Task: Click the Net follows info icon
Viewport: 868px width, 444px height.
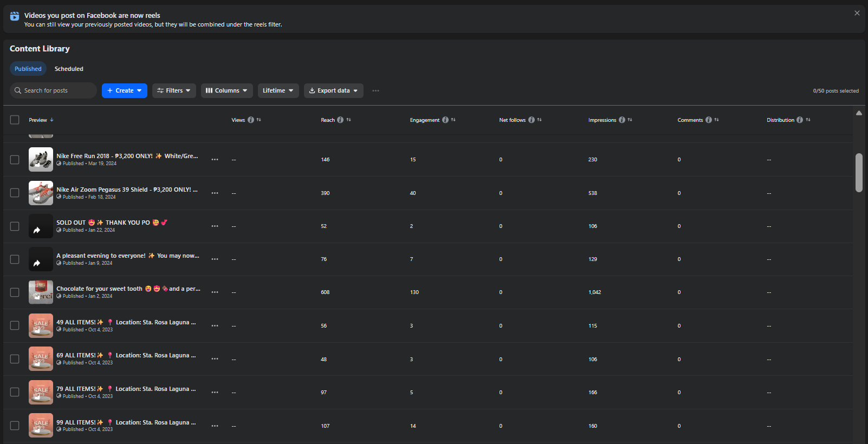Action: pyautogui.click(x=532, y=120)
